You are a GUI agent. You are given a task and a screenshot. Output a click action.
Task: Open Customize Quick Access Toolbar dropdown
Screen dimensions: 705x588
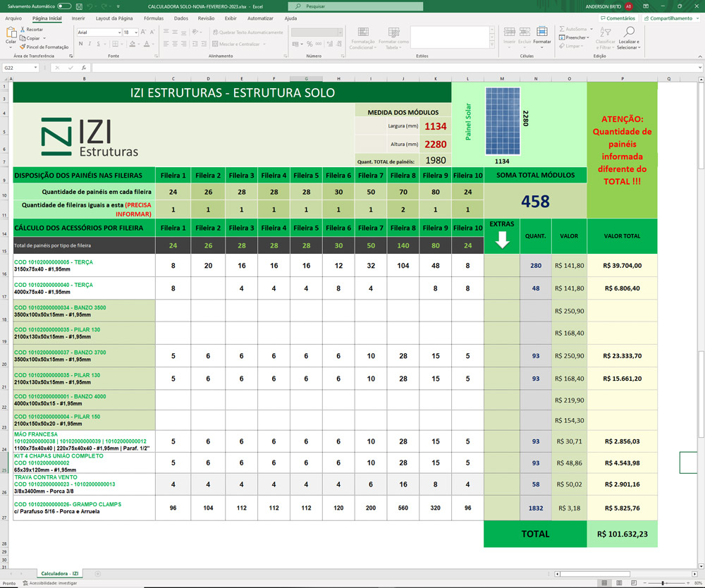click(x=118, y=6)
